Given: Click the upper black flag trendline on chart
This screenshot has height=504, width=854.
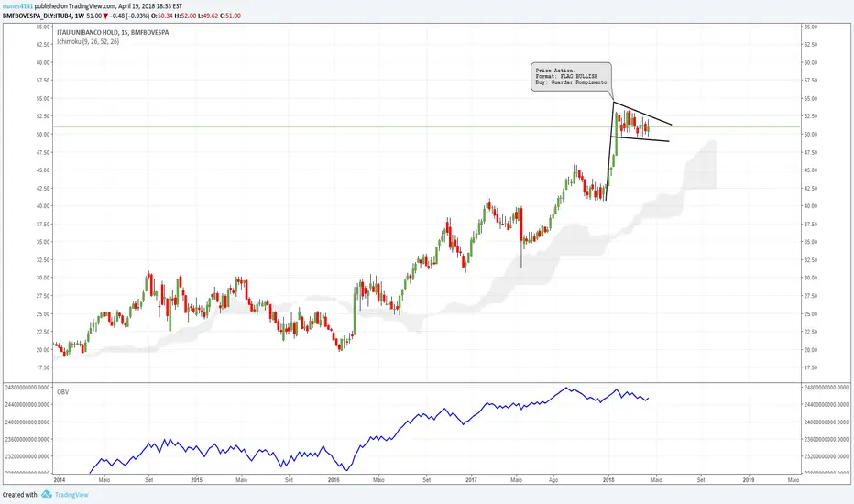Looking at the screenshot, I should 642,114.
